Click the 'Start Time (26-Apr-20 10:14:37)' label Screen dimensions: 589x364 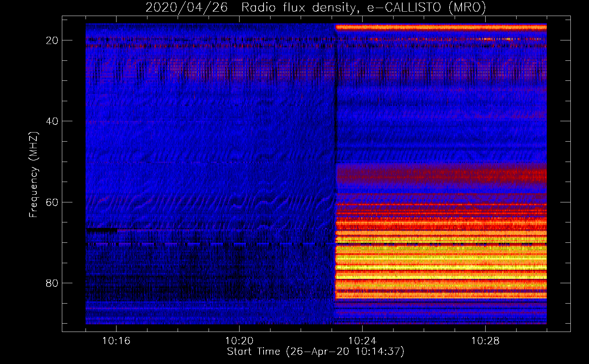coord(316,352)
